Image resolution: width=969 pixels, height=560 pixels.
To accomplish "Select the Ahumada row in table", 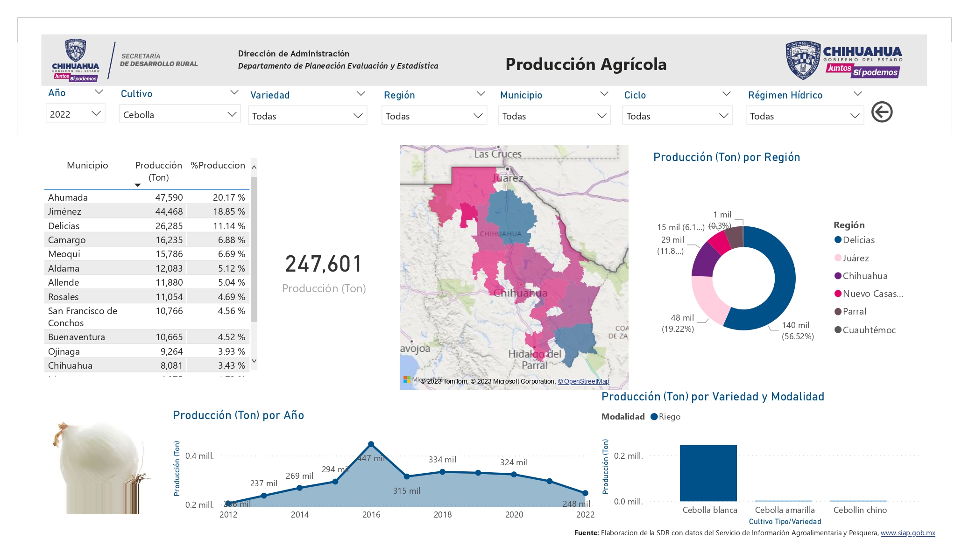I will [x=147, y=197].
